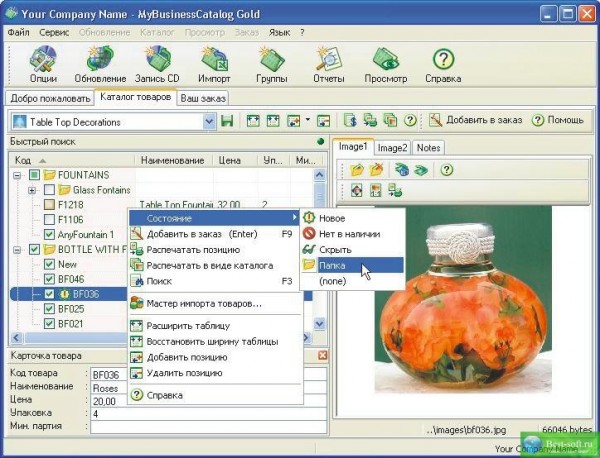Uncheck AnyFountain 1 checkbox
Image resolution: width=600 pixels, height=458 pixels.
pos(49,235)
